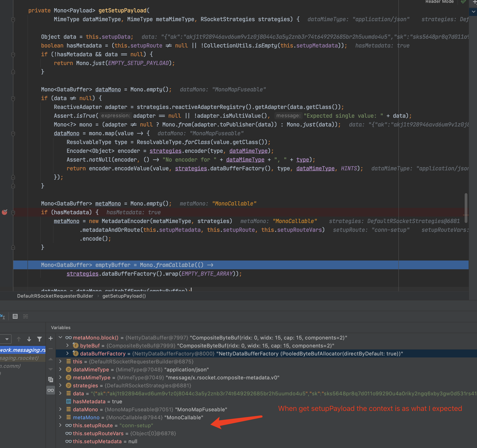Remove the watch with the minus icon
The height and width of the screenshot is (448, 477).
[x=51, y=349]
